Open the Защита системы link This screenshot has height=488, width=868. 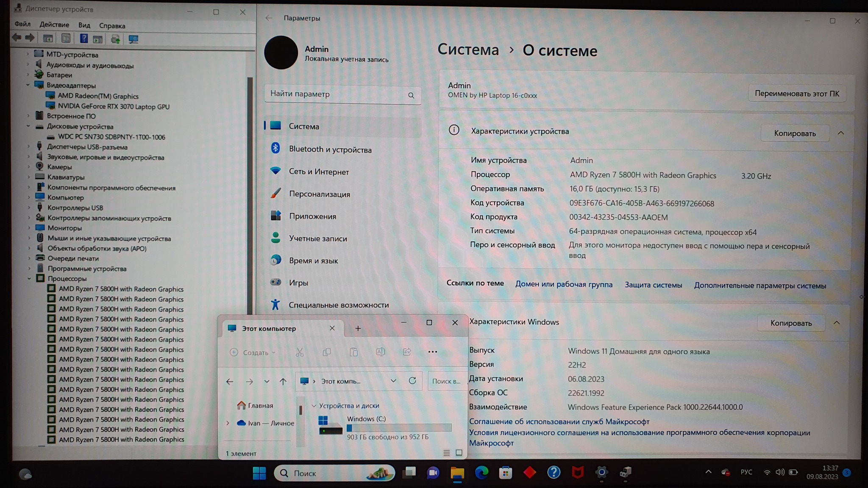653,285
